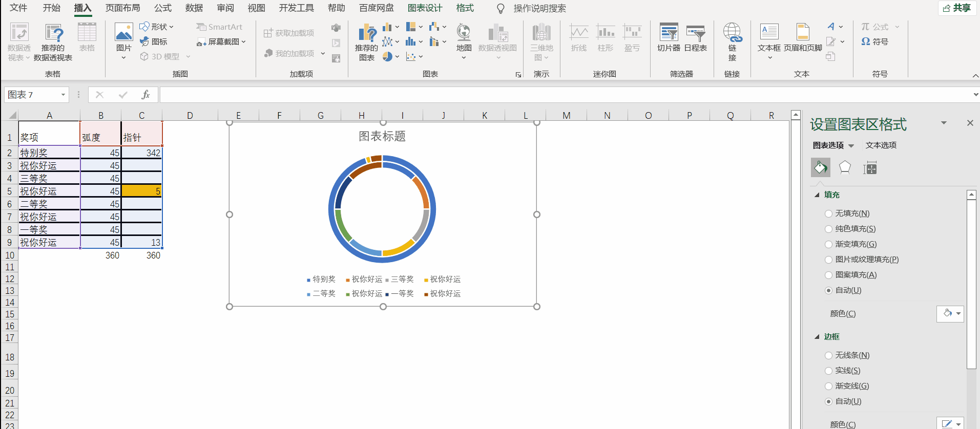
Task: Insert a Symbol (符号)
Action: click(x=875, y=41)
